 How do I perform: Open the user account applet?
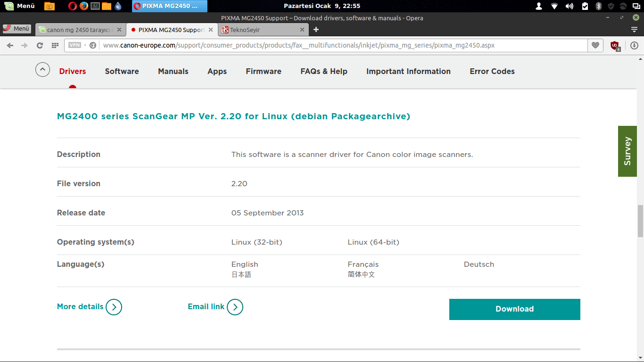pyautogui.click(x=539, y=6)
